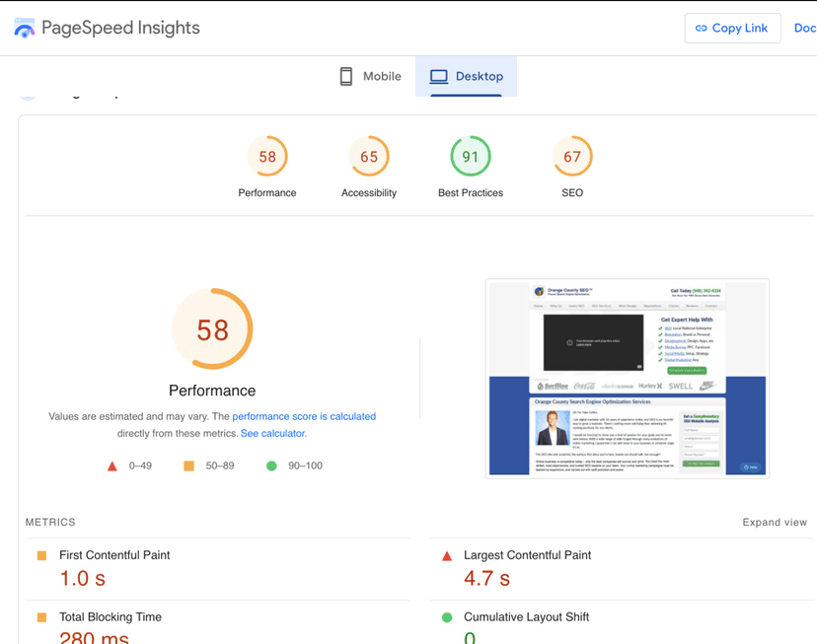Click the Copy Link button

coord(732,28)
